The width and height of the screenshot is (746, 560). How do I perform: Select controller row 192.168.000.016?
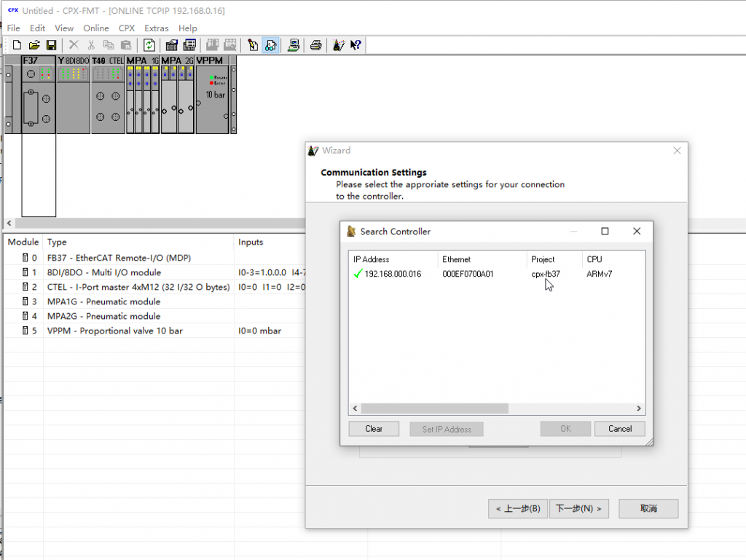[497, 274]
